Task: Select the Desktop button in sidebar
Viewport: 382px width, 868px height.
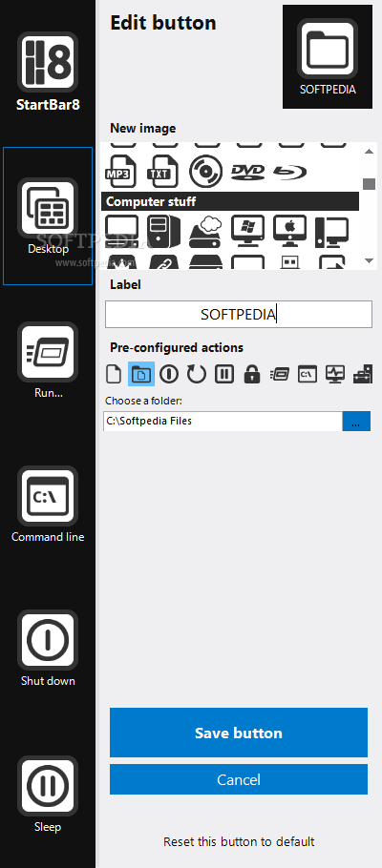Action: pyautogui.click(x=48, y=216)
